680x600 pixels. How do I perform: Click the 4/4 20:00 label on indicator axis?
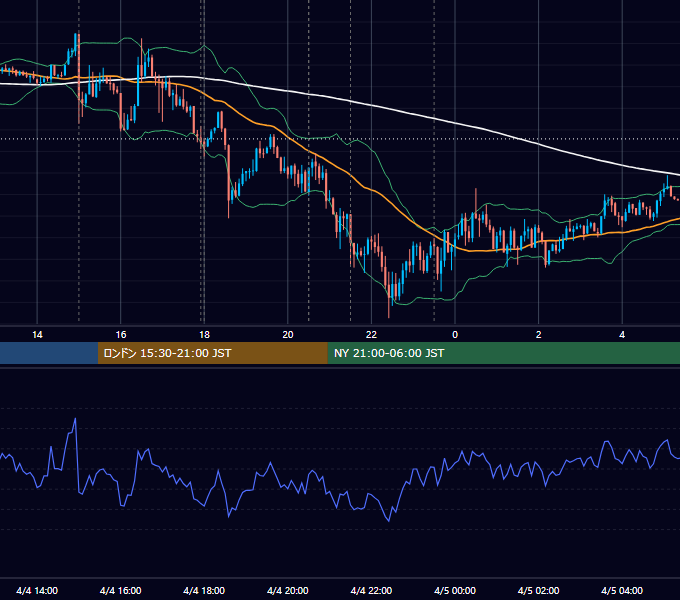tap(288, 590)
